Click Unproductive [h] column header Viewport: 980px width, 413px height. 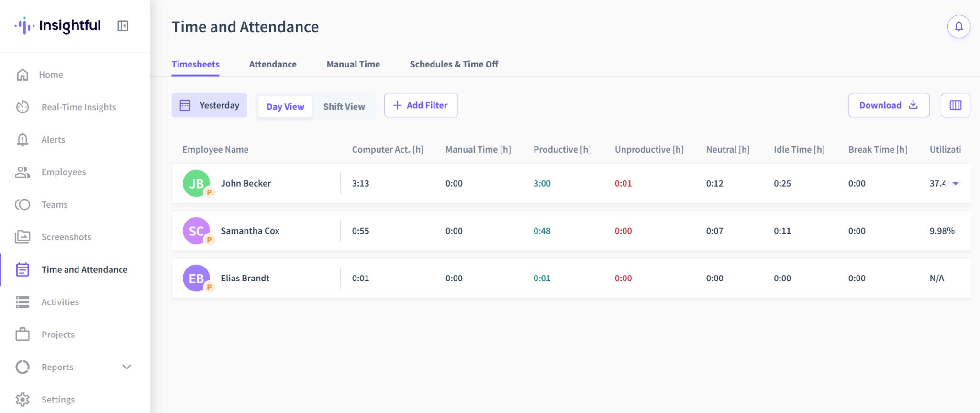click(x=649, y=149)
